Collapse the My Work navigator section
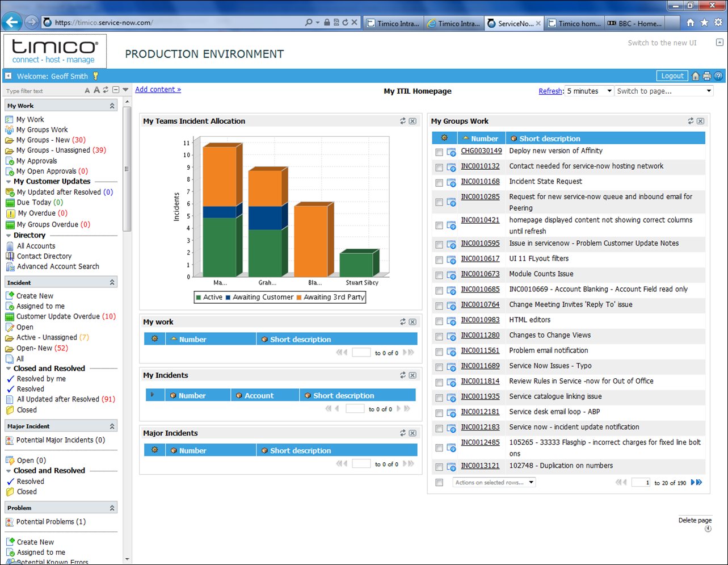The height and width of the screenshot is (565, 728). click(x=112, y=106)
